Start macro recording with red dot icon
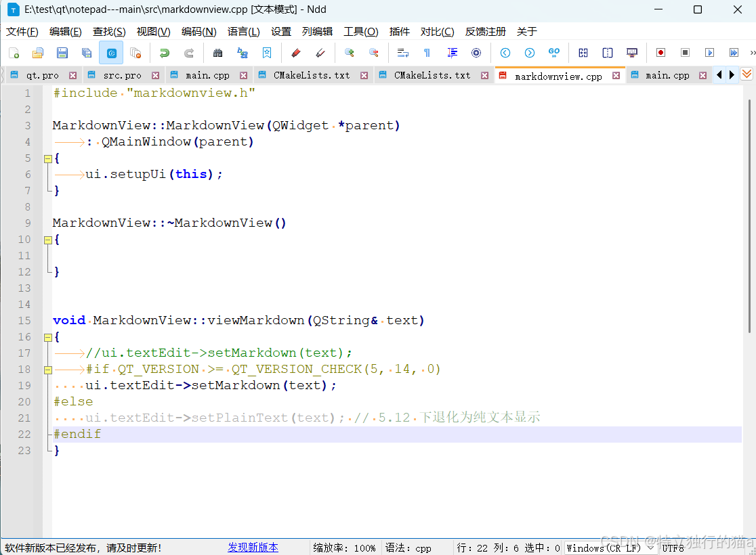 coord(660,53)
